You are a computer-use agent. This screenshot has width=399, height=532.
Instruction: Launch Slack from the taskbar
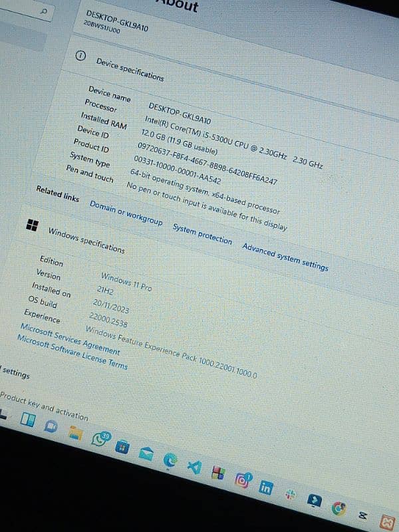click(x=290, y=494)
